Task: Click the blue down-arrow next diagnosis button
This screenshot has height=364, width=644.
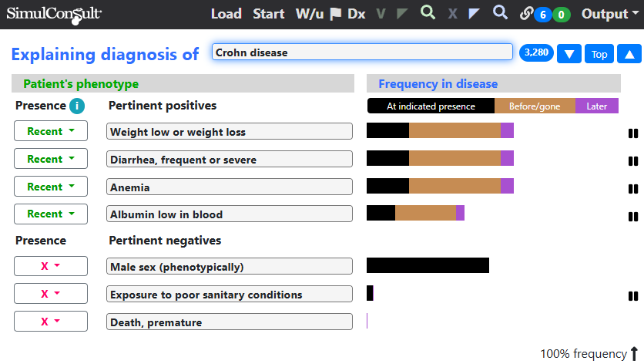Action: click(x=569, y=54)
